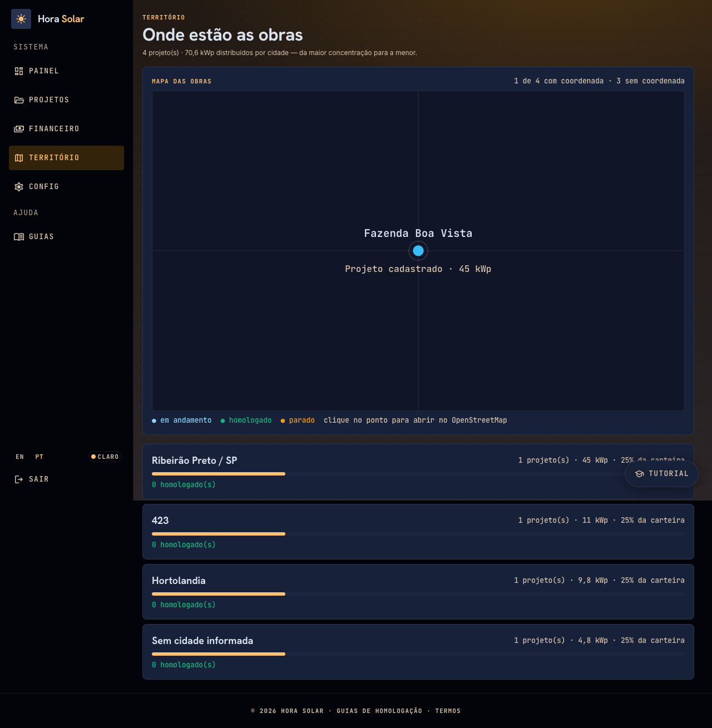This screenshot has height=728, width=712.
Task: Click the Financeiro money icon
Action: coord(19,129)
